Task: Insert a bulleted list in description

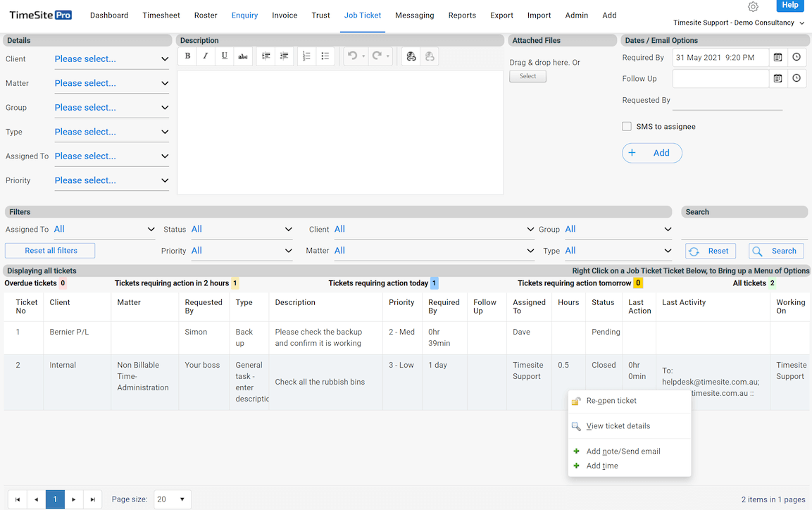Action: click(325, 56)
